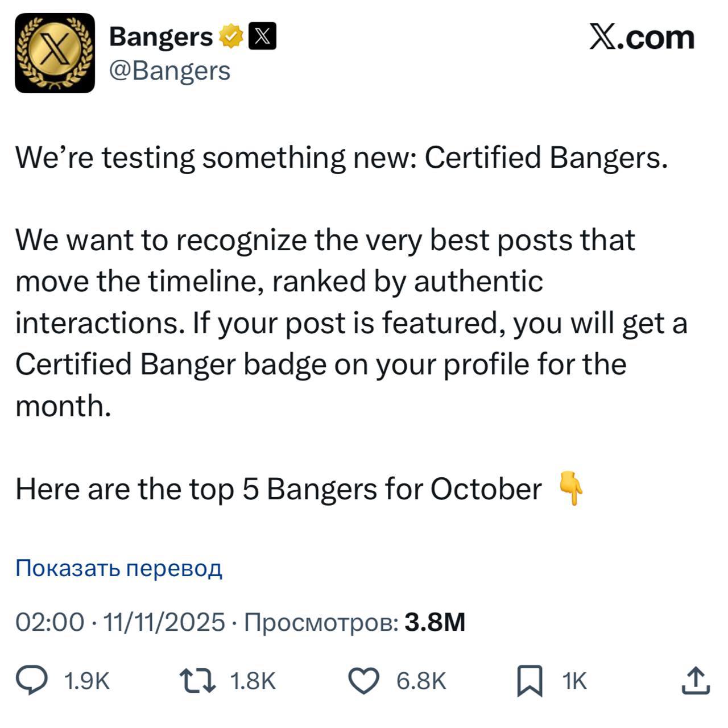Image resolution: width=728 pixels, height=728 pixels.
Task: Click the 11/11/2025 post date
Action: [x=165, y=622]
